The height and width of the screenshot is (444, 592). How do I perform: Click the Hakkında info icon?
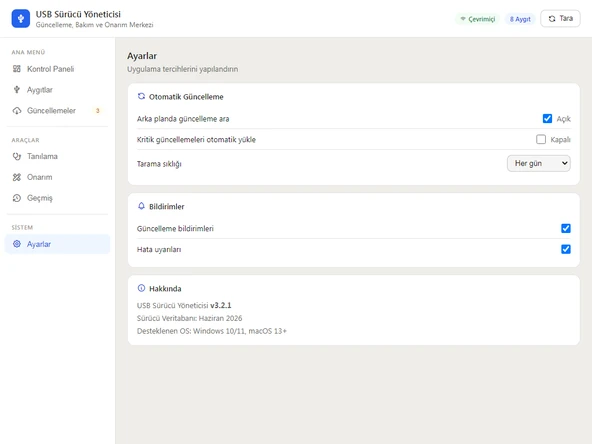(141, 288)
